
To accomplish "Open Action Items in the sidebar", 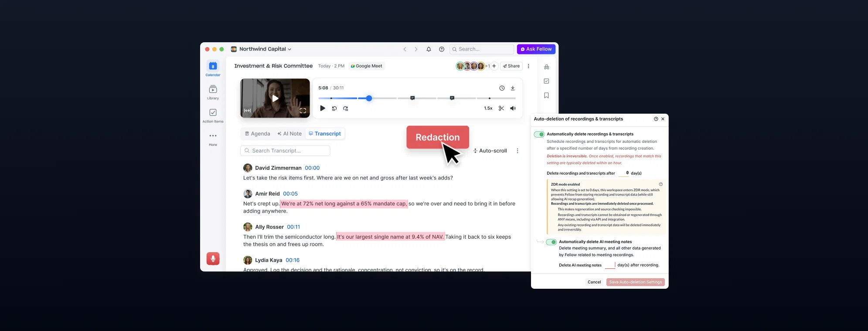I will click(x=213, y=115).
